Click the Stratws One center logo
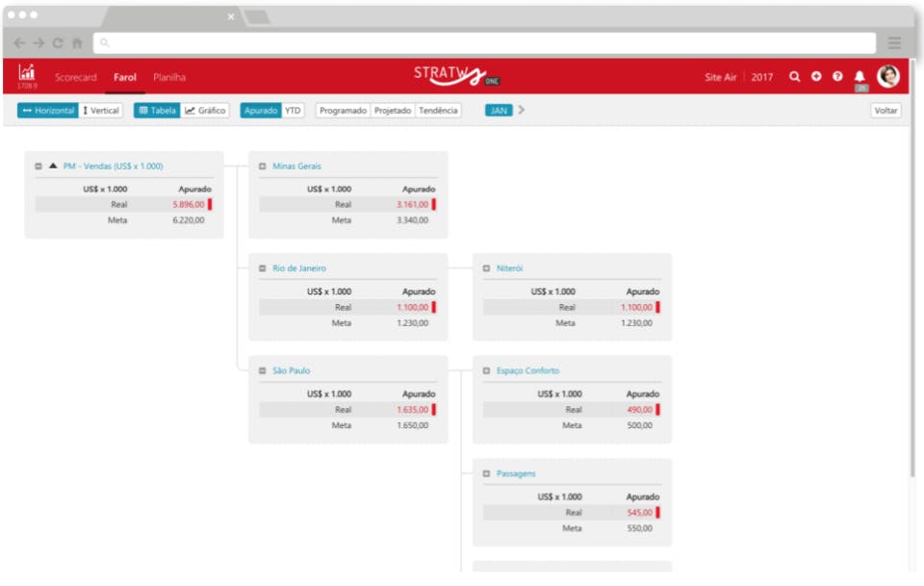 456,76
